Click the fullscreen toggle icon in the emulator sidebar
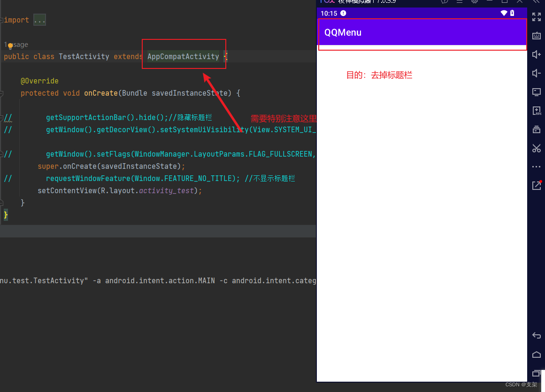This screenshot has width=545, height=392. (537, 17)
